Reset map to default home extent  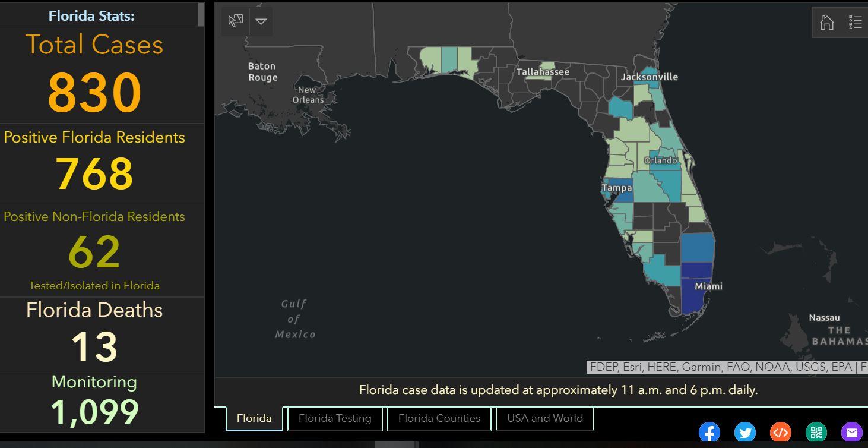826,23
